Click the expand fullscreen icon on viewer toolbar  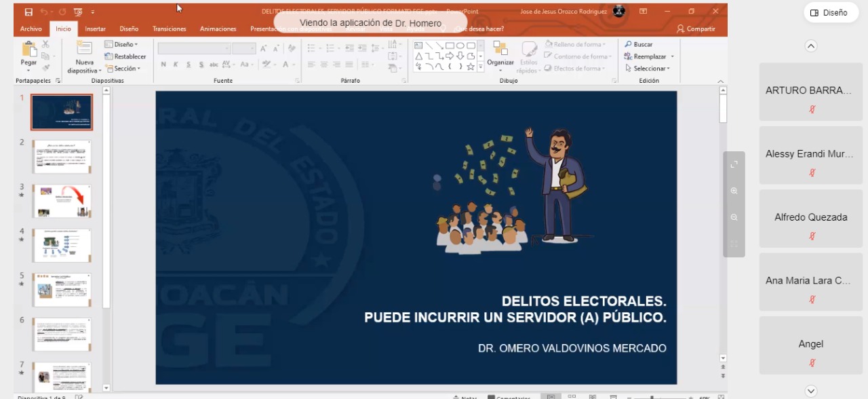734,164
